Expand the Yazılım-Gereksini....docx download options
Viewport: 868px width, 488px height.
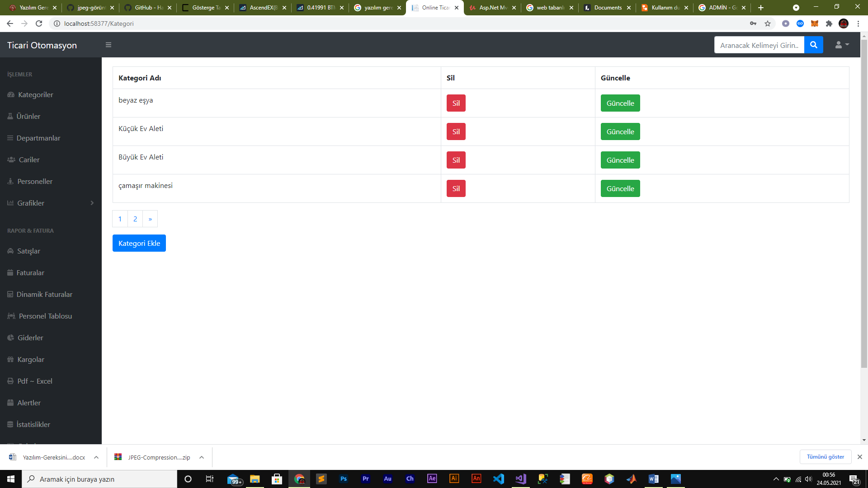click(x=96, y=457)
